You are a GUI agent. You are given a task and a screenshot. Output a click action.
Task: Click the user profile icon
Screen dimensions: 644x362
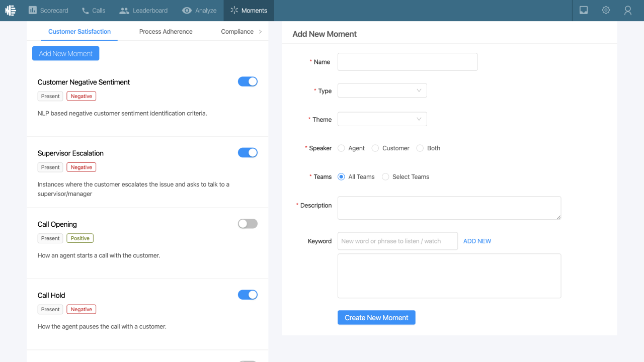pyautogui.click(x=628, y=10)
